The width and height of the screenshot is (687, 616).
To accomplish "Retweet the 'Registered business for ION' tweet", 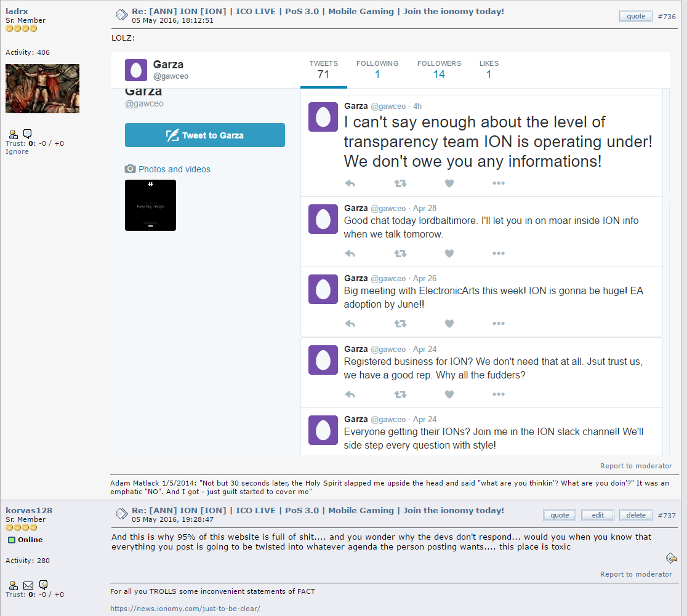I will coord(401,394).
